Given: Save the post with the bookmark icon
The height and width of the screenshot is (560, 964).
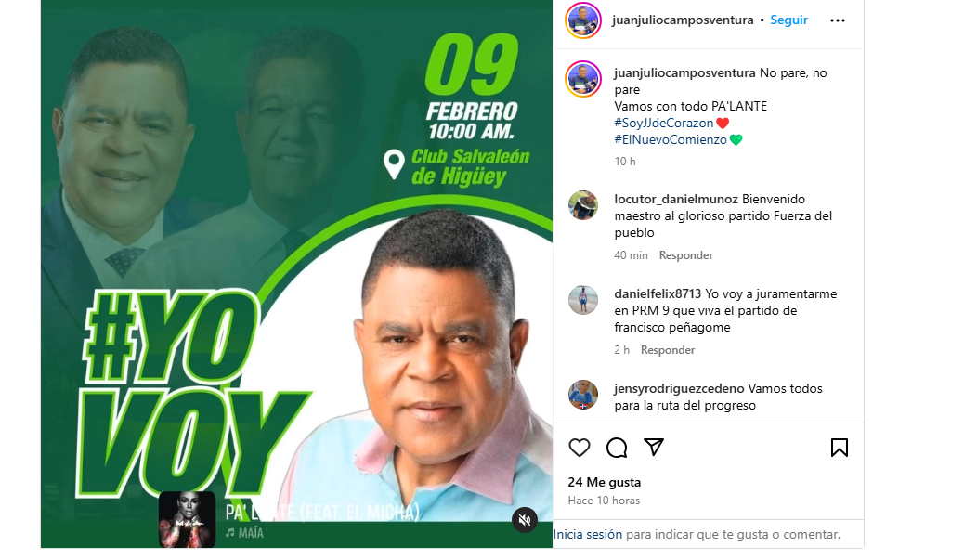Looking at the screenshot, I should point(840,448).
